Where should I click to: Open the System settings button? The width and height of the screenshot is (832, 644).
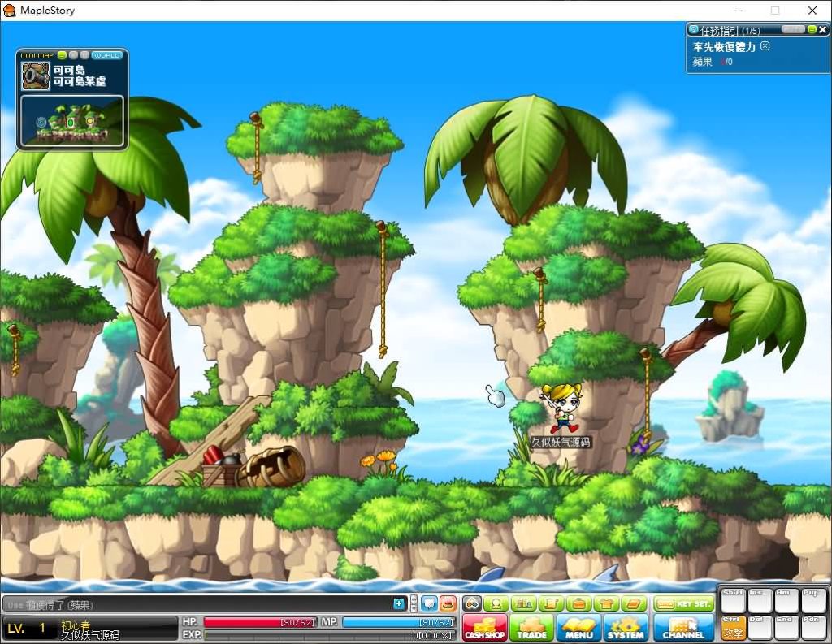click(x=626, y=628)
